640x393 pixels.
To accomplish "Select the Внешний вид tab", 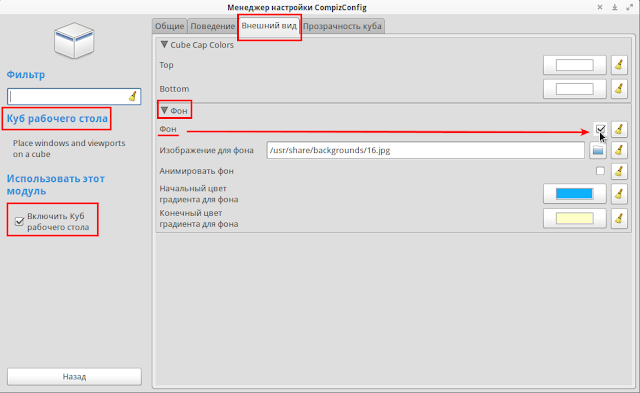I will tap(269, 25).
